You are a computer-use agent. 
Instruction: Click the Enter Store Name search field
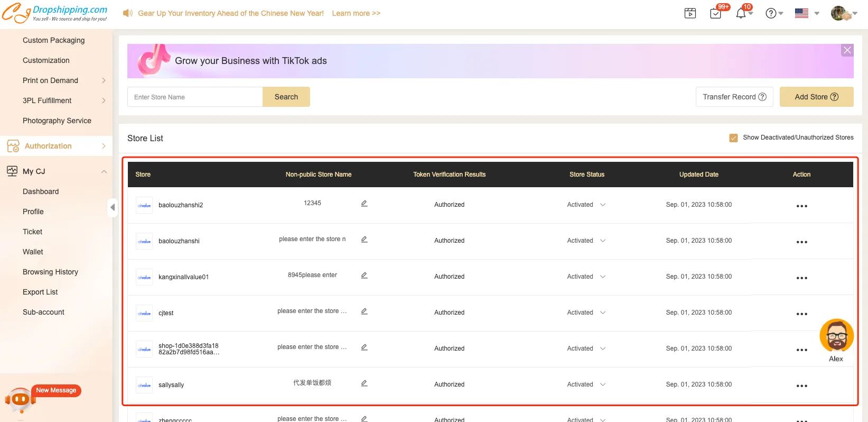pyautogui.click(x=195, y=97)
